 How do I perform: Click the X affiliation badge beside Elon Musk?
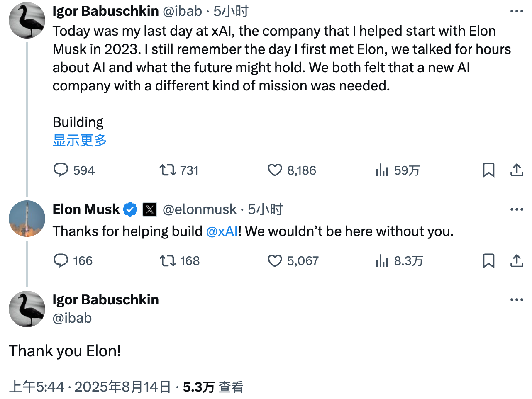[x=150, y=209]
